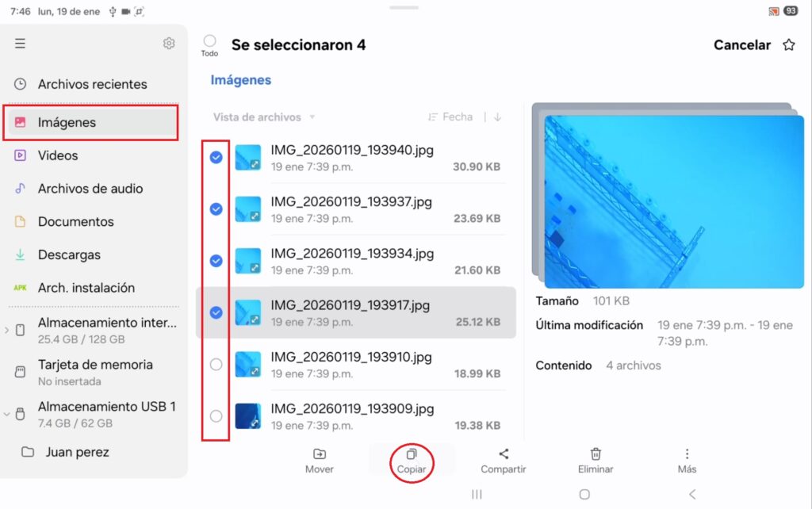Open the settings gear in sidebar
This screenshot has width=812, height=509.
pyautogui.click(x=169, y=44)
